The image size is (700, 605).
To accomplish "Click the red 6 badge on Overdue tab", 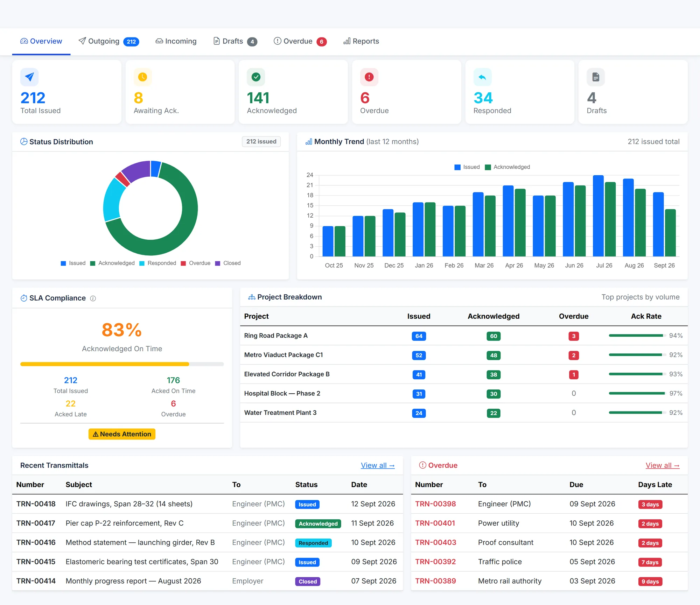I will coord(322,42).
